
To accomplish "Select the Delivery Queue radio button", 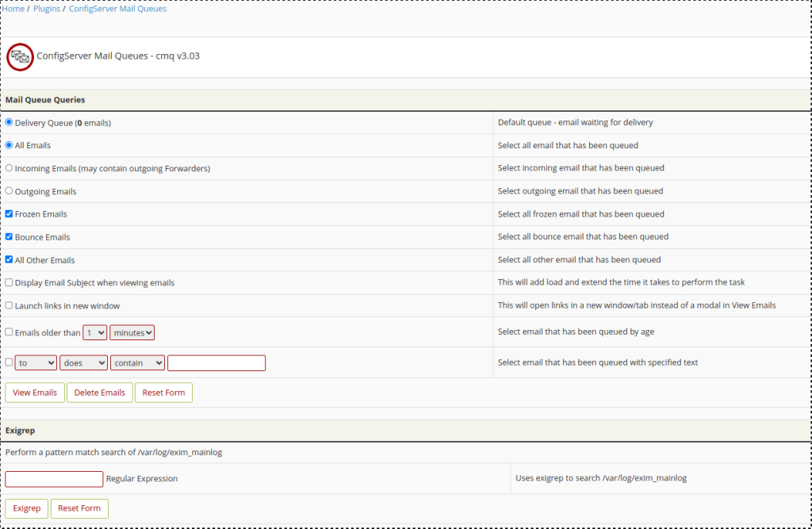I will [x=10, y=123].
